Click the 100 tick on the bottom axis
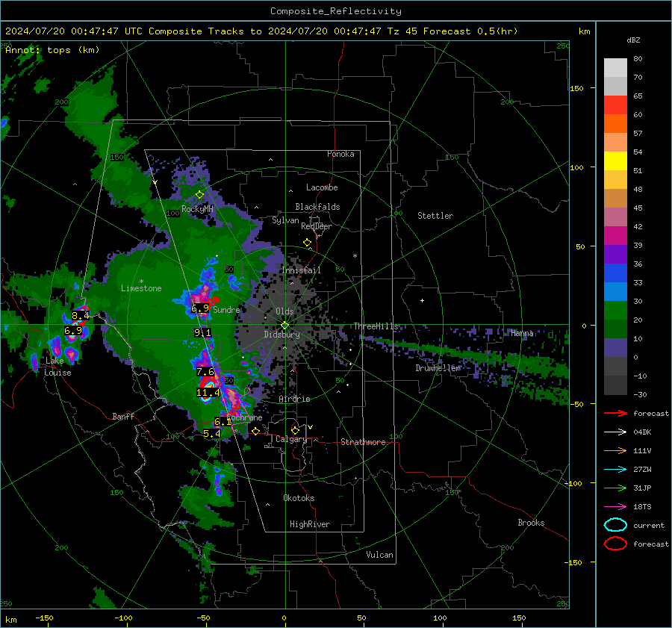This screenshot has height=628, width=672. pyautogui.click(x=440, y=618)
